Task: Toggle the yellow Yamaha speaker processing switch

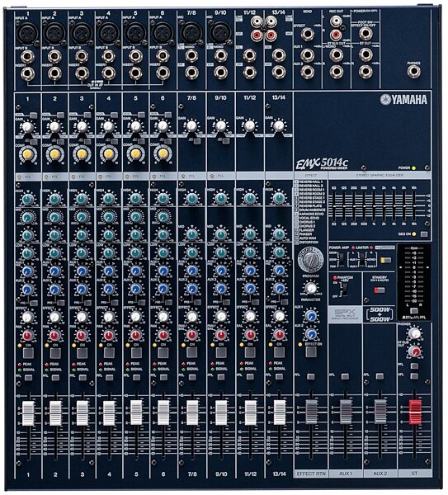Action: coord(385,260)
